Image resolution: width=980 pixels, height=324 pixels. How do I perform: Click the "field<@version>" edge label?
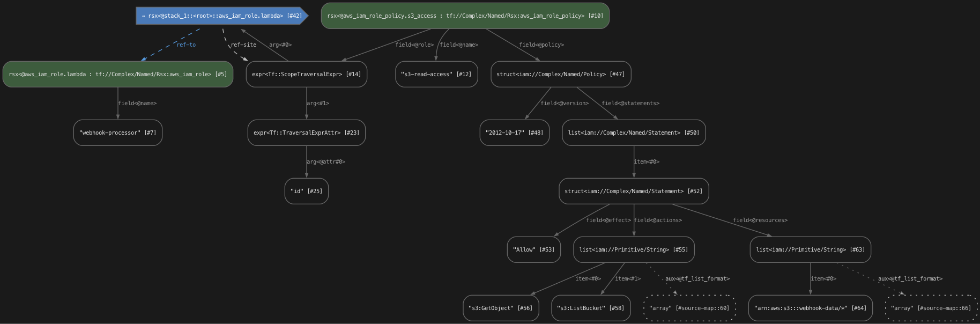565,103
